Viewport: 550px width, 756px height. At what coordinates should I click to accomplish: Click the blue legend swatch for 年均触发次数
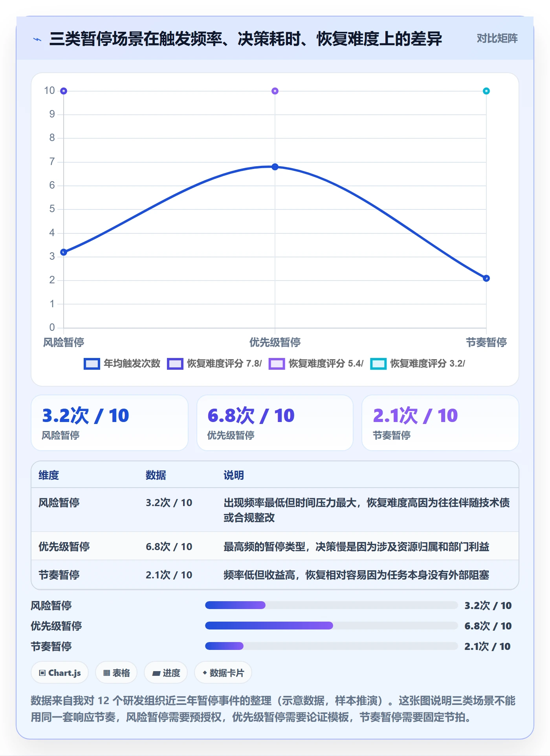point(92,364)
